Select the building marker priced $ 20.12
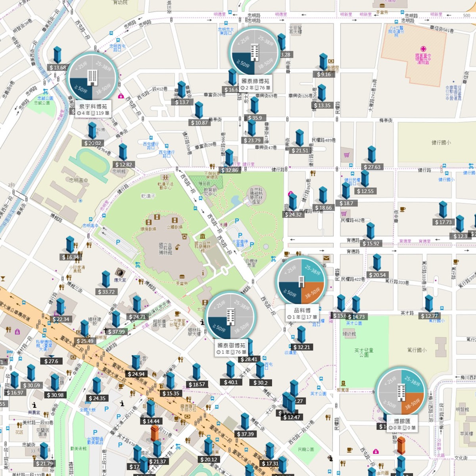476x476 pixels. click(x=208, y=447)
